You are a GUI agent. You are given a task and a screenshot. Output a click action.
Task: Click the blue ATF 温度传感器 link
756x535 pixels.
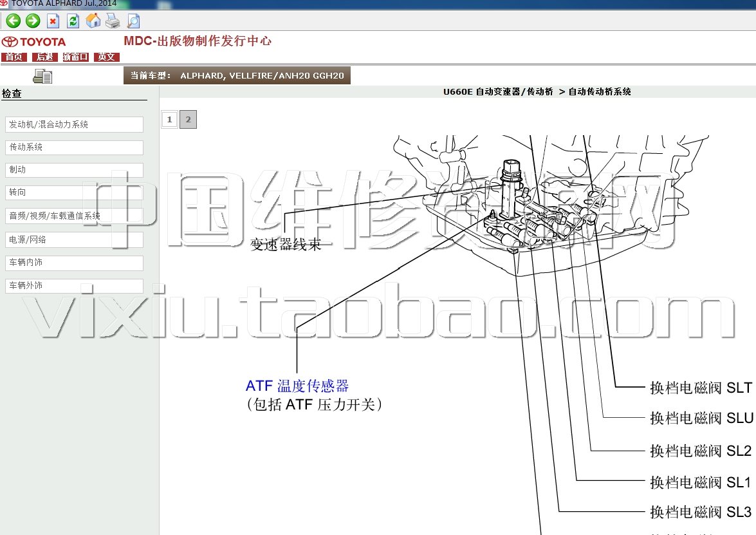click(x=297, y=386)
